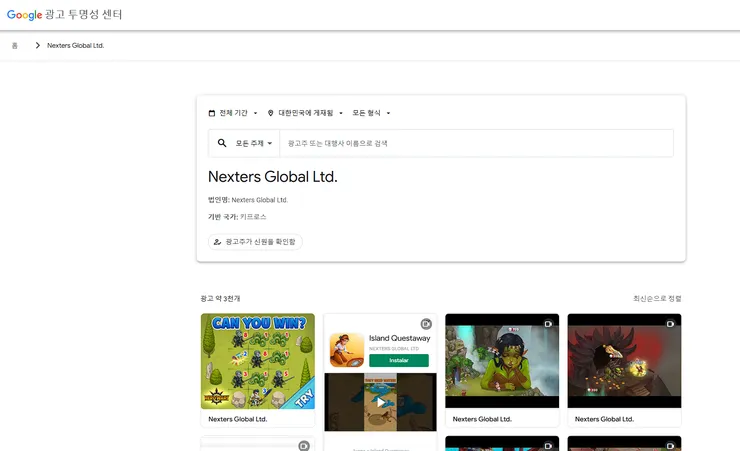The width and height of the screenshot is (740, 451).
Task: Select the 광고 약 3천개 count text
Action: click(220, 298)
